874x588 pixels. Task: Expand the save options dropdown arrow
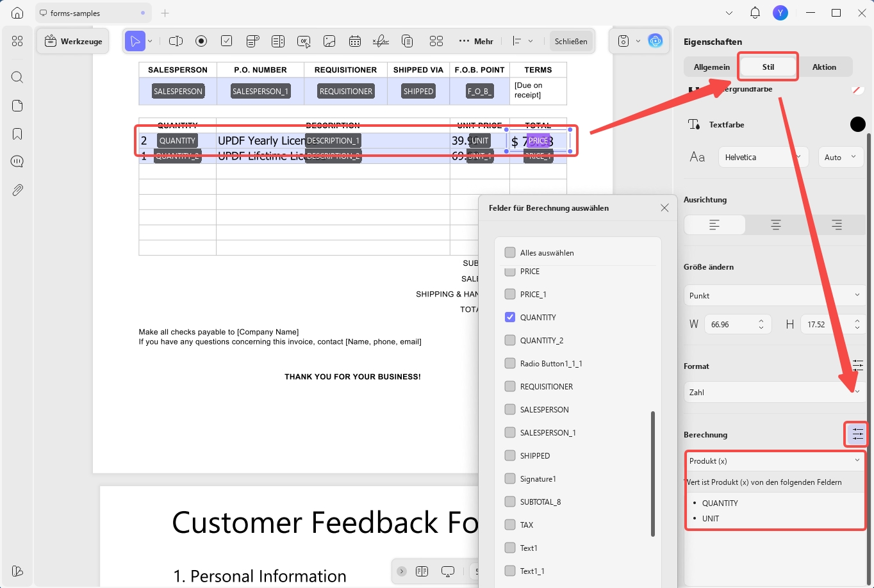(638, 41)
